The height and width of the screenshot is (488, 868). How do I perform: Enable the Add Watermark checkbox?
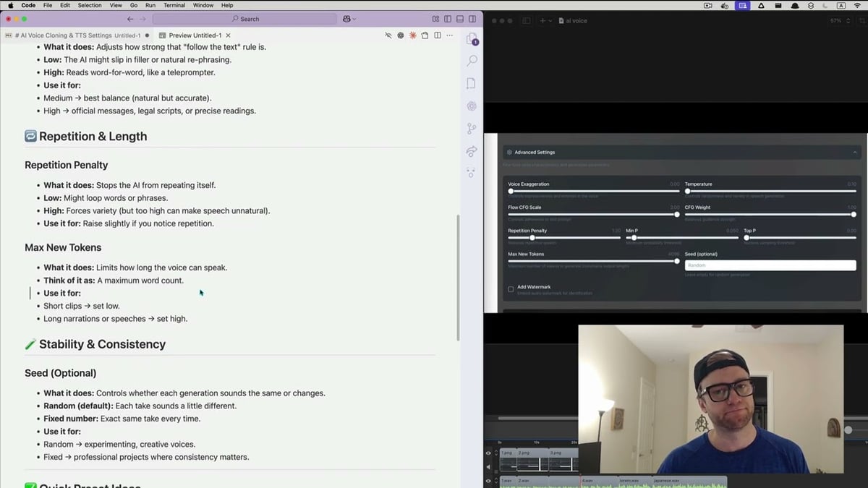click(511, 289)
